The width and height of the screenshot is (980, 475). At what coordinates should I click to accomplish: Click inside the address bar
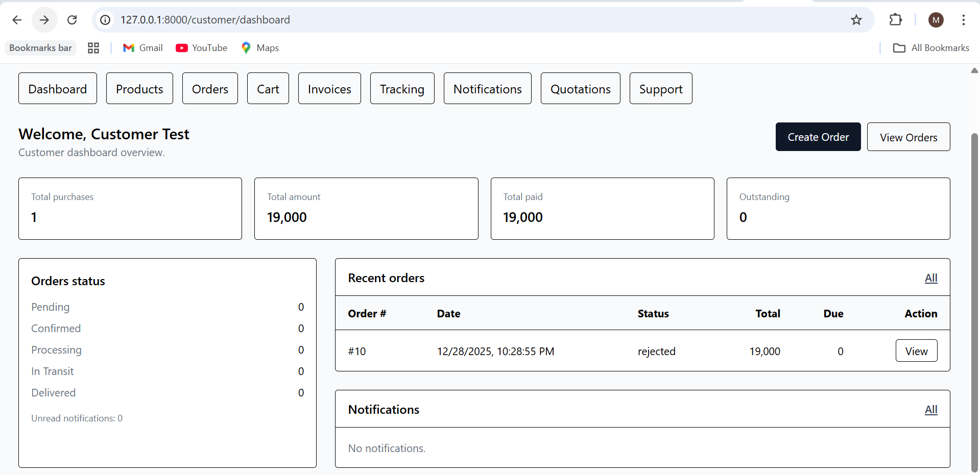460,20
